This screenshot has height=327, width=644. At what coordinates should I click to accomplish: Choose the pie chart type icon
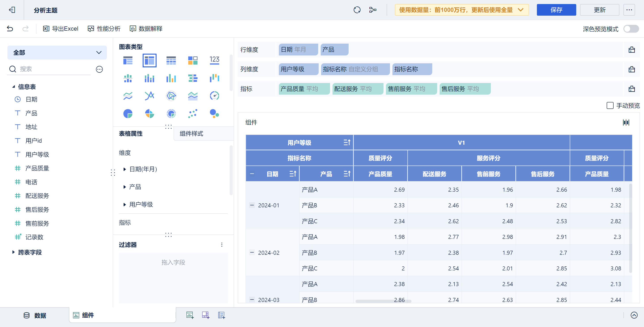click(128, 114)
